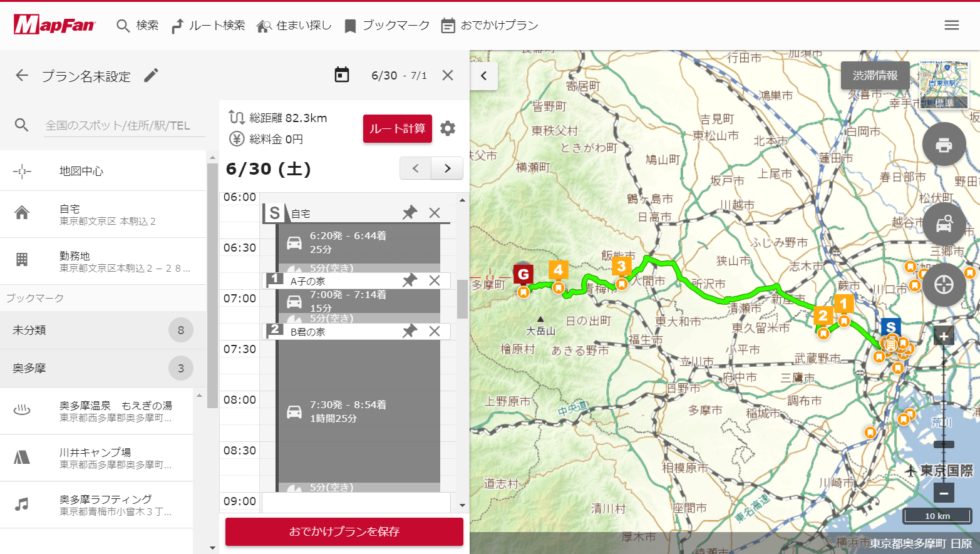The width and height of the screenshot is (980, 554).
Task: Go back with the left arrow
Action: (22, 76)
